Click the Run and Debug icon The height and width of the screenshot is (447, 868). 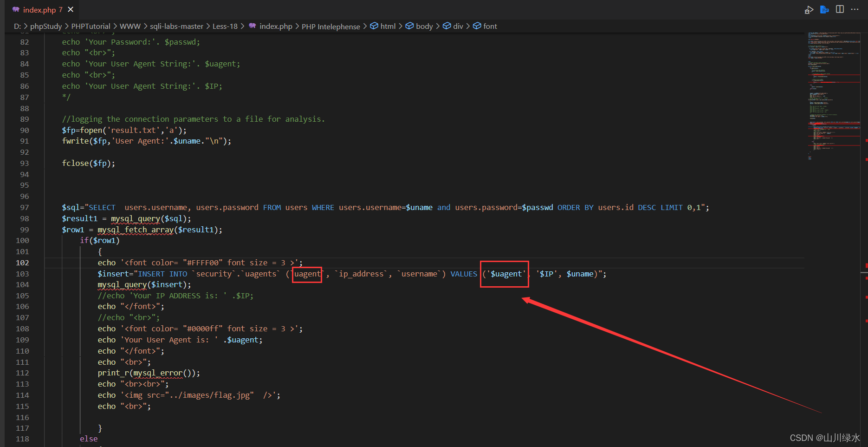(809, 10)
